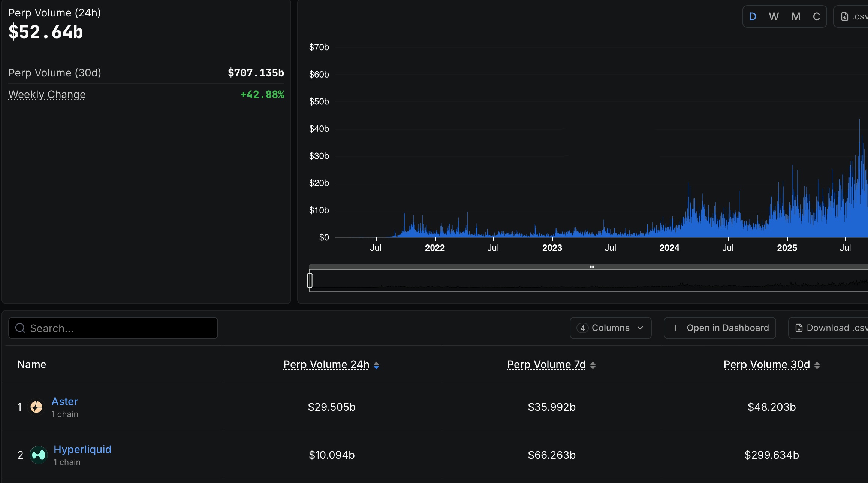This screenshot has width=868, height=483.
Task: Switch chart to Cumulative (C) view
Action: click(816, 17)
